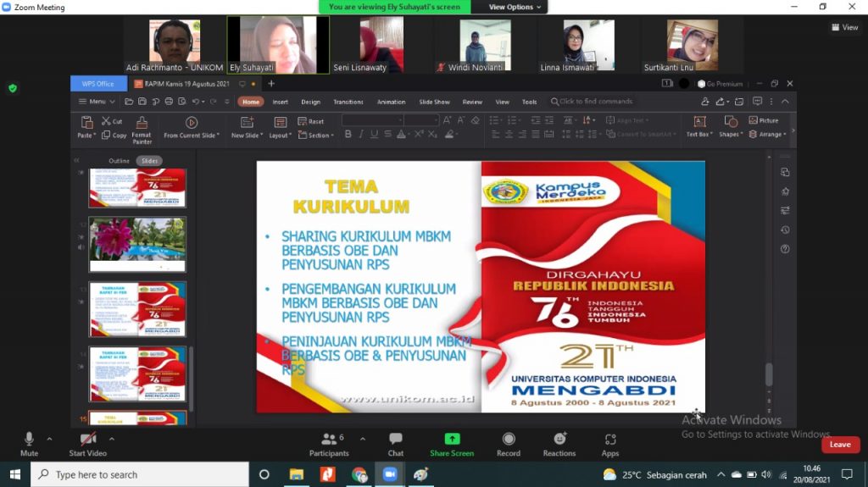Open the Arrange dropdown
868x487 pixels.
767,135
